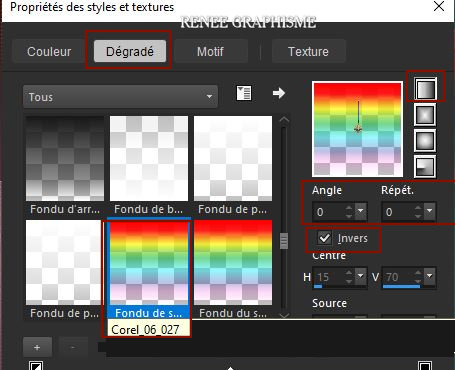Select the sunburst gradient style icon
Image resolution: width=455 pixels, height=370 pixels.
click(x=425, y=141)
